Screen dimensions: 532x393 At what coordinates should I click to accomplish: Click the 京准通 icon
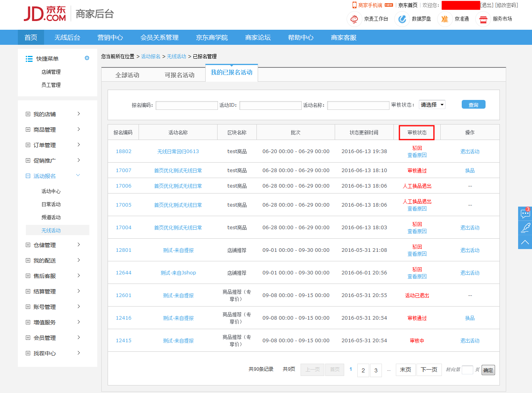point(445,19)
